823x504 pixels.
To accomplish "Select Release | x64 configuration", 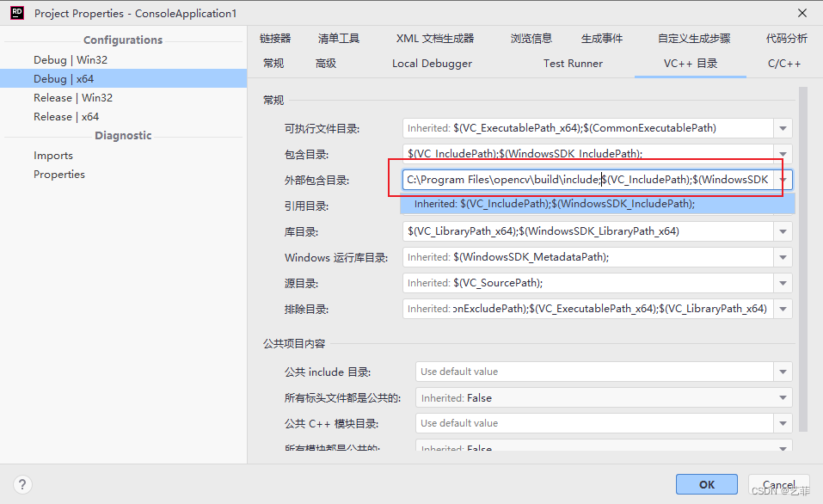I will click(66, 117).
